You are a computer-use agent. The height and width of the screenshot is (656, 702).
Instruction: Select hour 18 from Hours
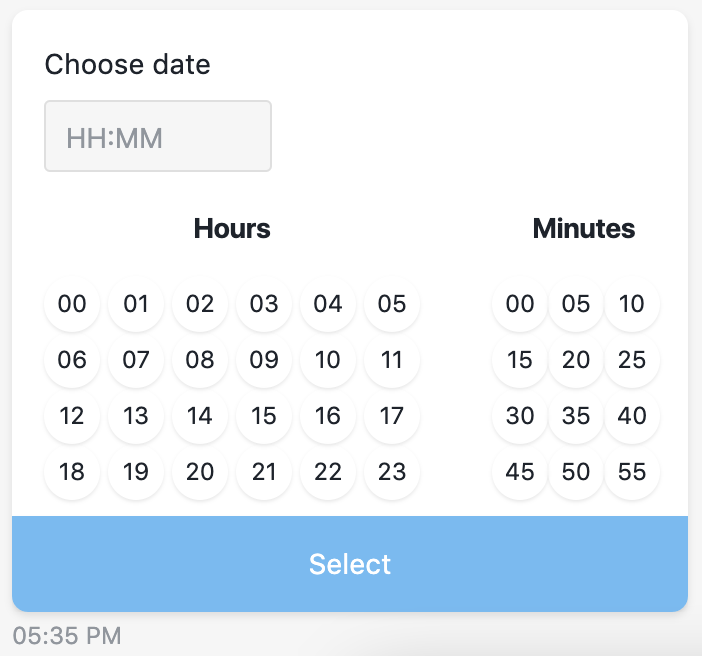point(72,472)
